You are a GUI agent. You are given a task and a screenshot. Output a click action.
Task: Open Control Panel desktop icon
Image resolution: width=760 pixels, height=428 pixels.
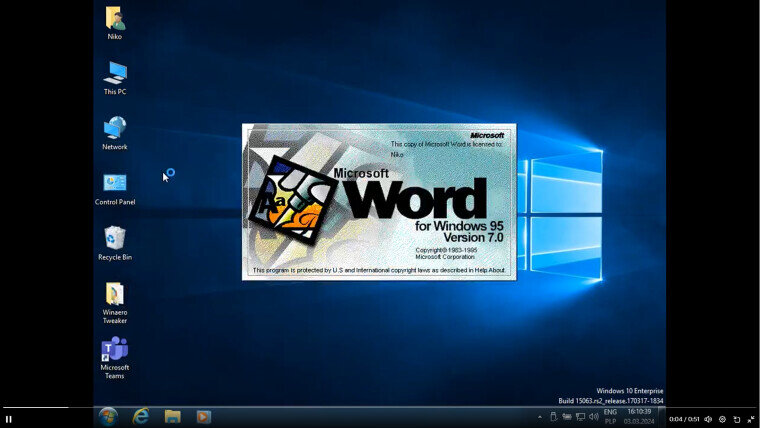[x=115, y=189]
